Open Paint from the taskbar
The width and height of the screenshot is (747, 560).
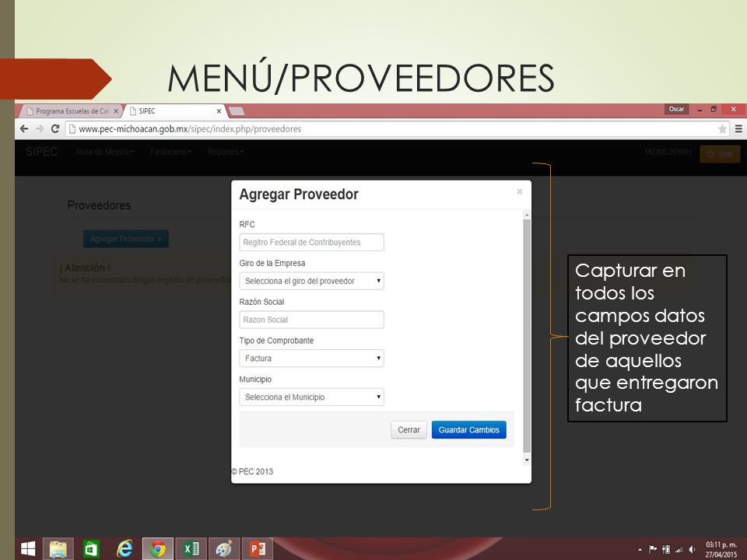pos(224,548)
